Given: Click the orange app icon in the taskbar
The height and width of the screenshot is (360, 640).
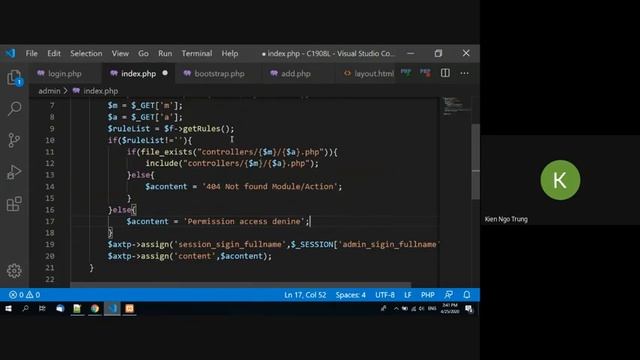Looking at the screenshot, I should [x=129, y=309].
